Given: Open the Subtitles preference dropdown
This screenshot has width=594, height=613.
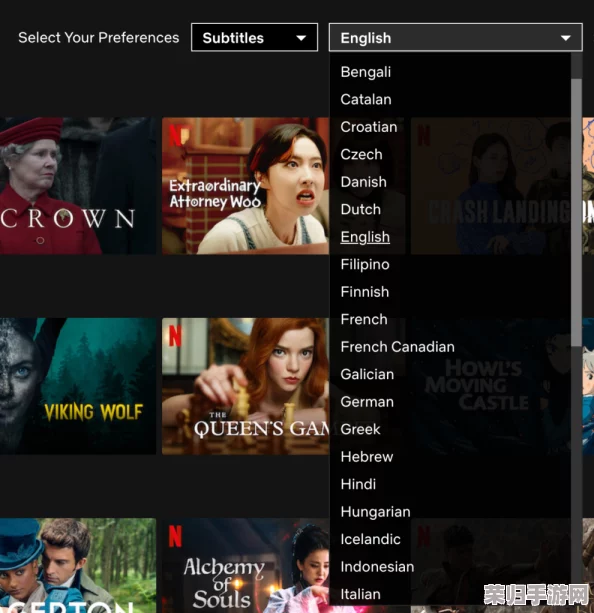Looking at the screenshot, I should [x=254, y=38].
